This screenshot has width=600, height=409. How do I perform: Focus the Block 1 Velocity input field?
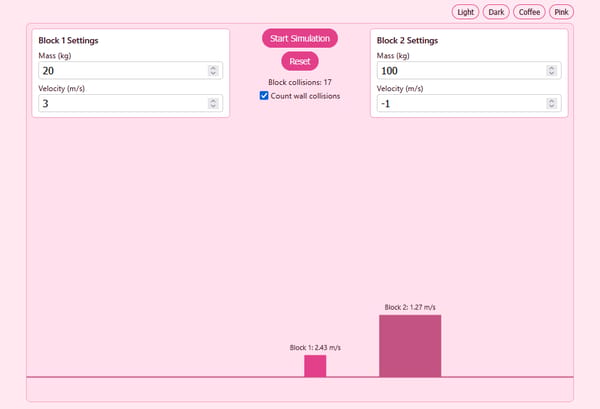130,103
